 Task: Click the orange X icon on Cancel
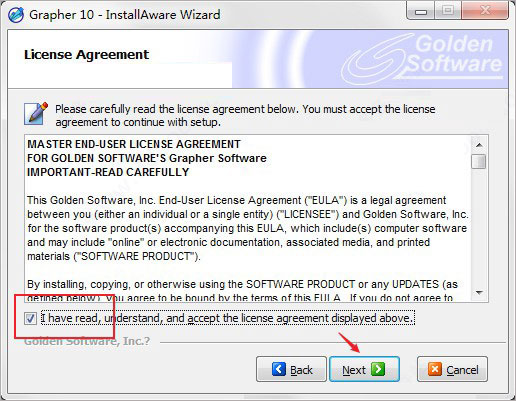(x=435, y=369)
